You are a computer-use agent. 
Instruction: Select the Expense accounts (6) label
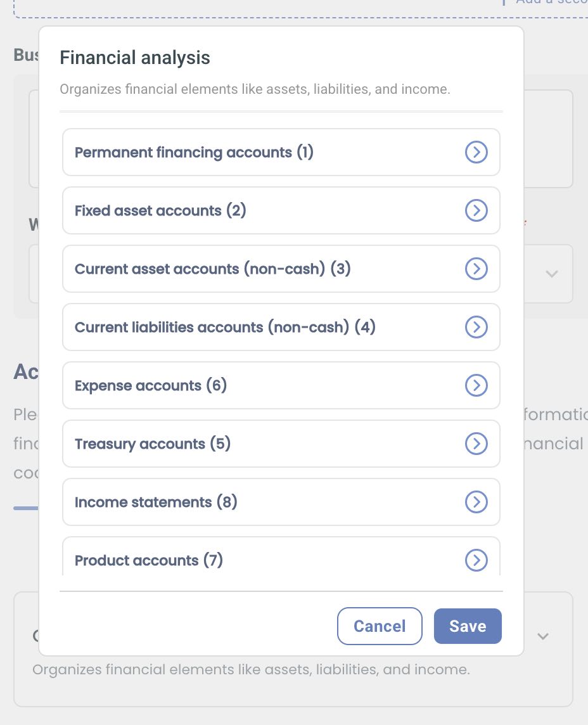pos(150,386)
